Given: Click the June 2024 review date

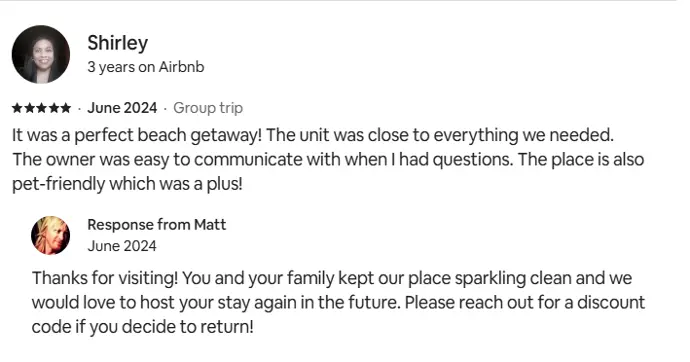Looking at the screenshot, I should [122, 108].
